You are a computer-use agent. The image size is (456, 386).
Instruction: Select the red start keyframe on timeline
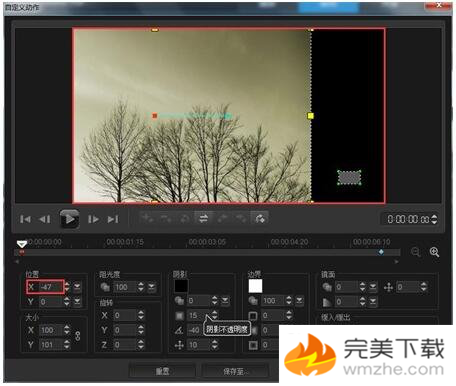click(22, 252)
